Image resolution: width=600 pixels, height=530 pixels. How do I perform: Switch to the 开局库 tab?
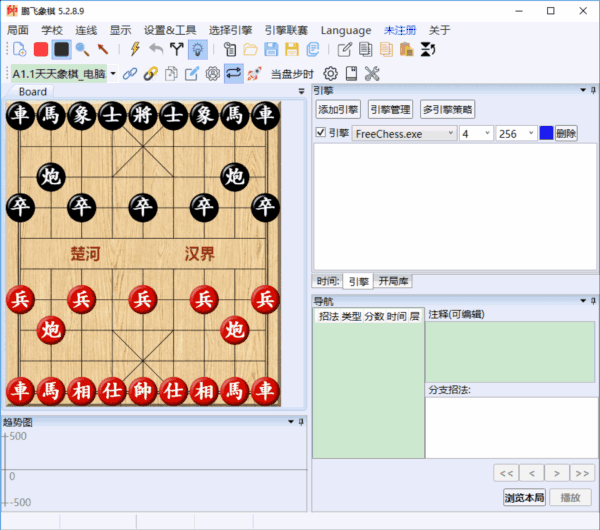395,282
